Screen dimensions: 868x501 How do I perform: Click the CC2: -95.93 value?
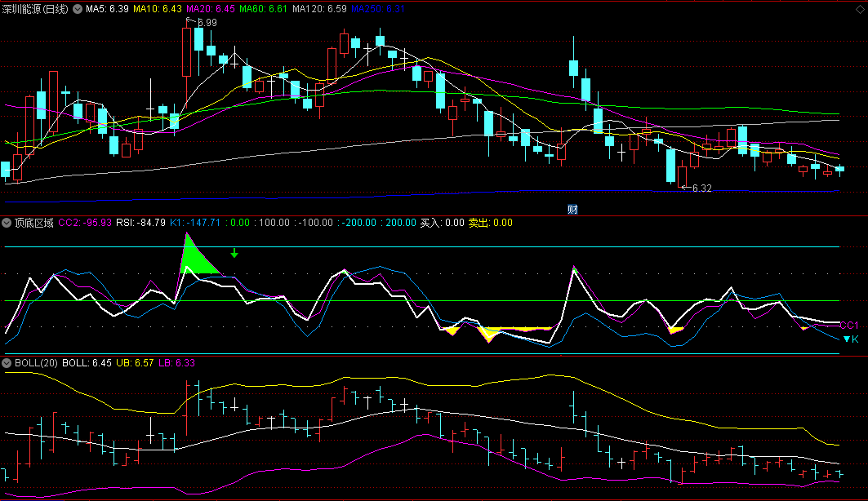click(x=85, y=223)
